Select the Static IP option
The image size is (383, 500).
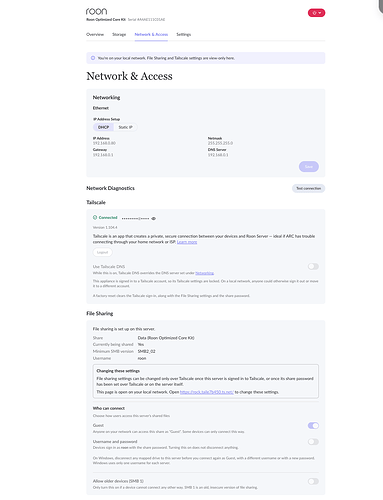point(125,127)
